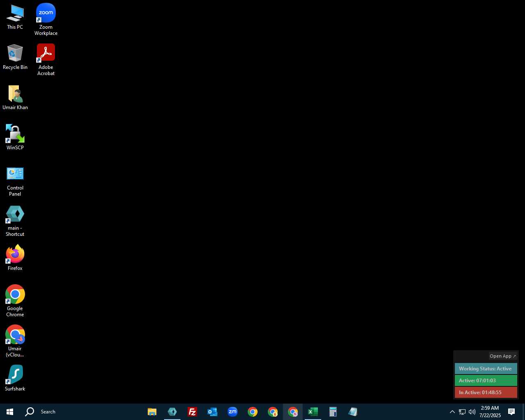Click the Show desktop sliver

pos(524,412)
